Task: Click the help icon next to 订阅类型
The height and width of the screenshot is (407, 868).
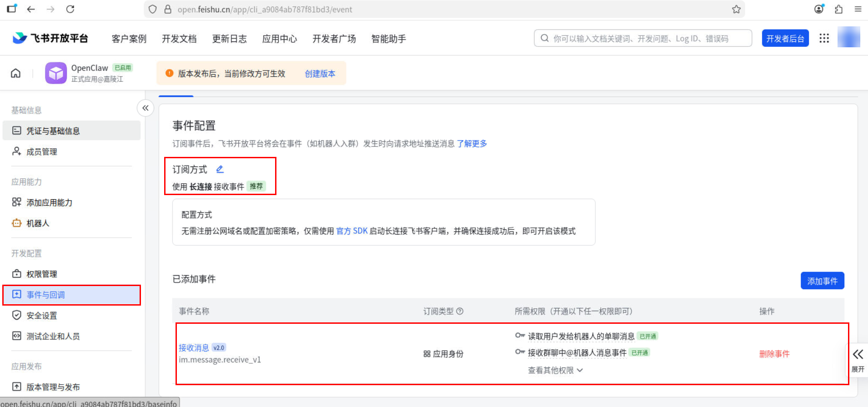Action: [x=460, y=311]
